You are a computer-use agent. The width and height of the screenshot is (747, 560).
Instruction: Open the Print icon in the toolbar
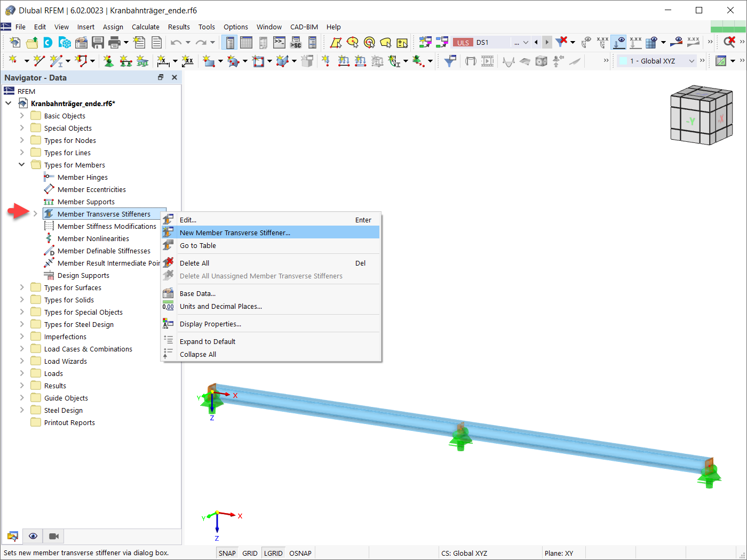(114, 42)
